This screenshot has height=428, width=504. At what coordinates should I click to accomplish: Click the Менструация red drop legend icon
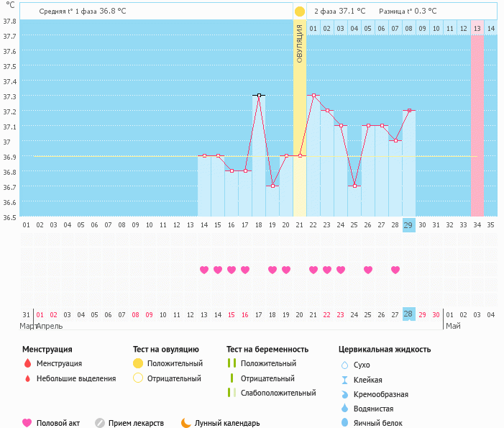click(x=27, y=363)
